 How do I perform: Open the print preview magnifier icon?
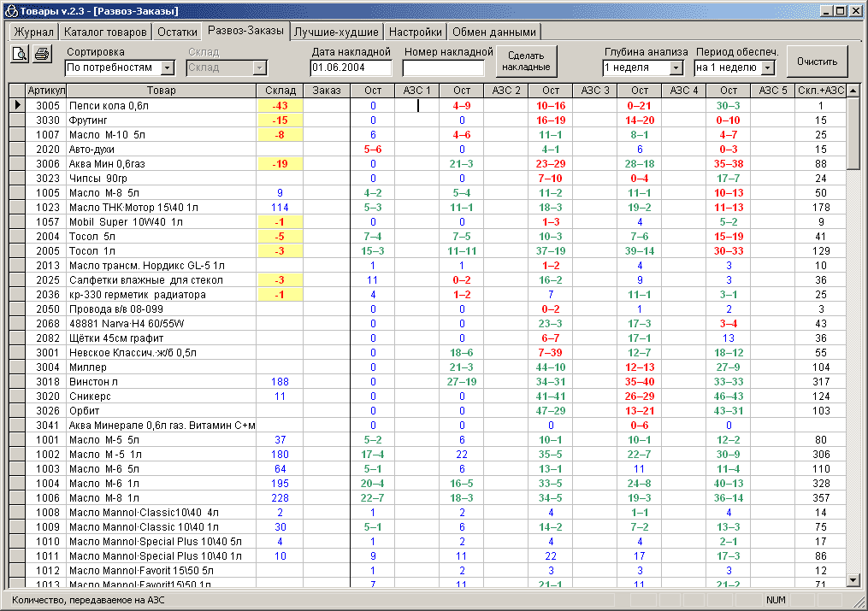20,54
